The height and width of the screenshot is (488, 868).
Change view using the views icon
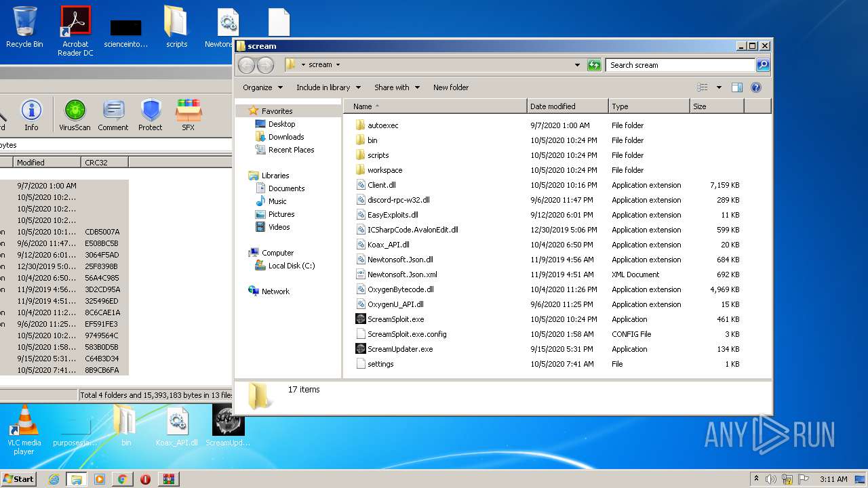pyautogui.click(x=703, y=87)
